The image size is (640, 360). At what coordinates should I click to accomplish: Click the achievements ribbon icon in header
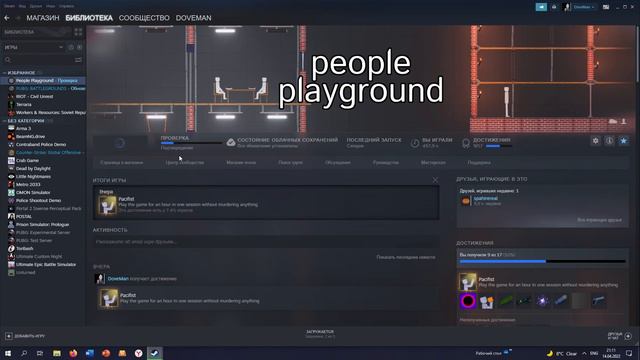tap(466, 143)
